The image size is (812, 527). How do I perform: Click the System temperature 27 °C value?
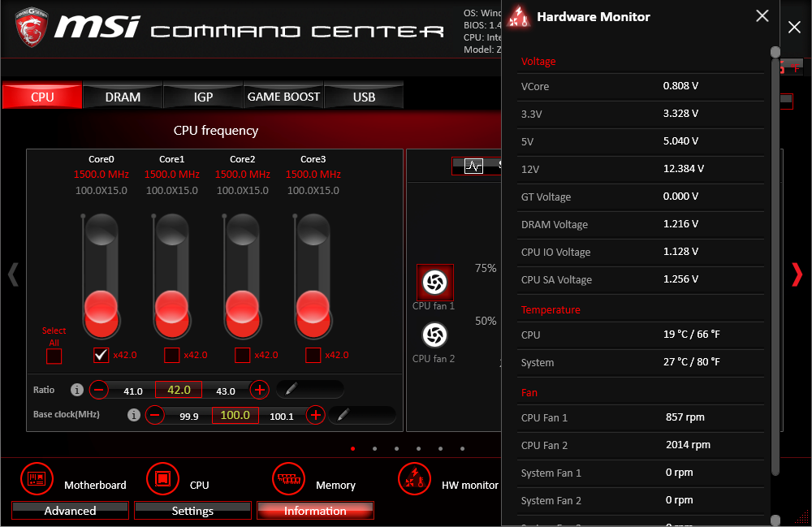[691, 361]
